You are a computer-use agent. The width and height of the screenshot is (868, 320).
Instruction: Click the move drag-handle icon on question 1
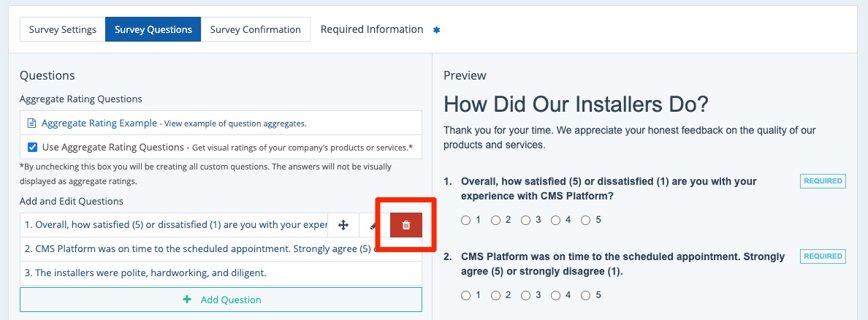343,226
